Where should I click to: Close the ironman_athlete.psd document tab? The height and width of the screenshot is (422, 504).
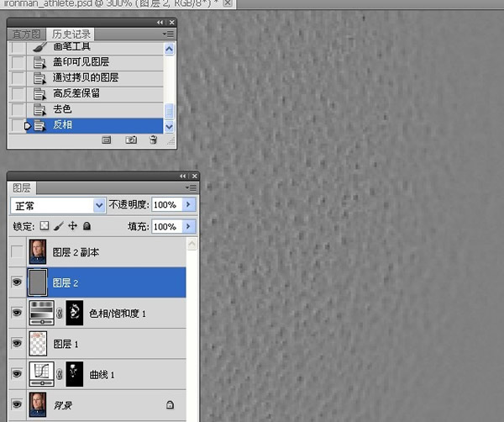click(x=228, y=3)
